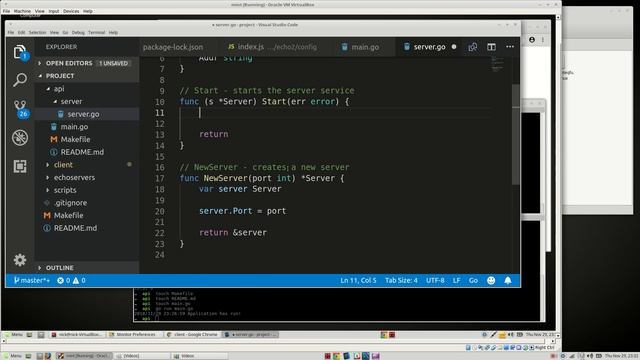Click the feedback smiley in status bar

[491, 280]
